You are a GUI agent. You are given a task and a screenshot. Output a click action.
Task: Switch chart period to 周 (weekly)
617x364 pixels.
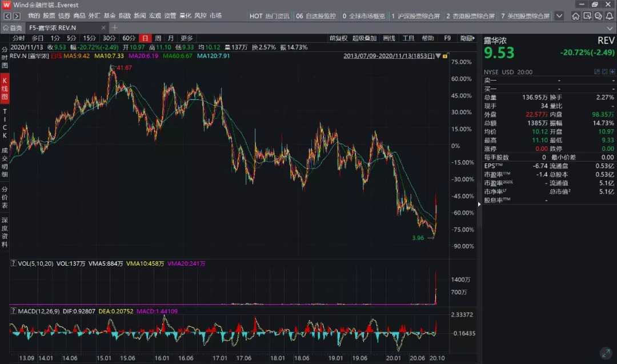(x=158, y=38)
